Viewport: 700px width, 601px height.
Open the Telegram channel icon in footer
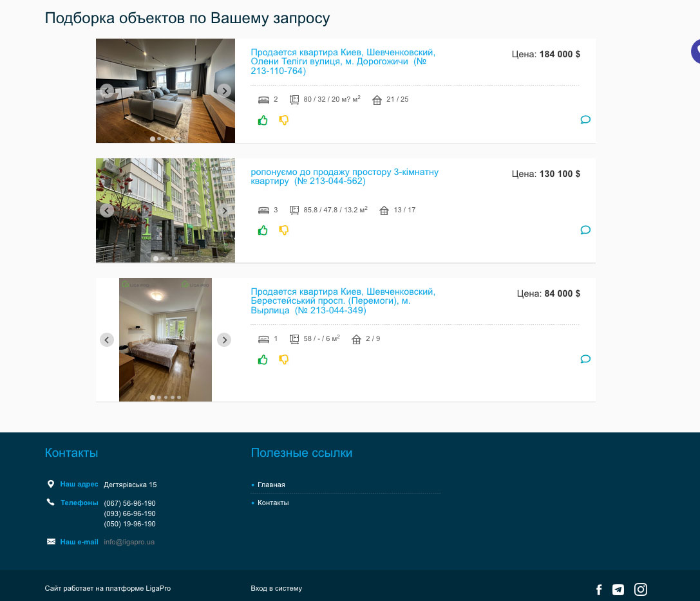[618, 590]
